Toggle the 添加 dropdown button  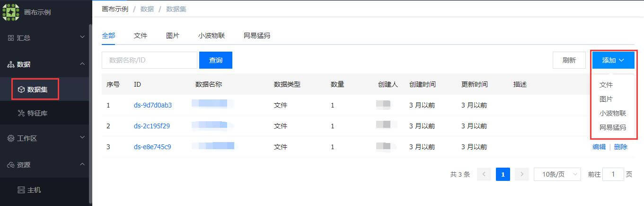(x=613, y=60)
